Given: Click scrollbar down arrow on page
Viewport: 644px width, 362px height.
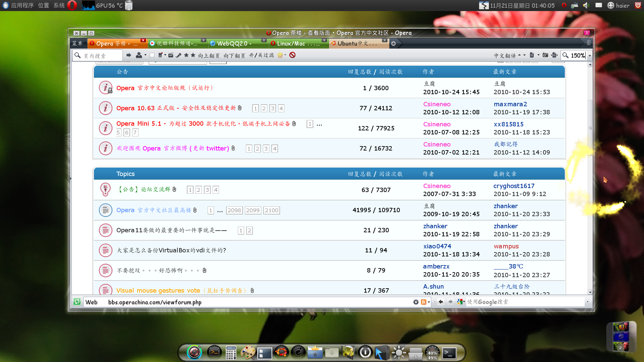Looking at the screenshot, I should point(590,292).
